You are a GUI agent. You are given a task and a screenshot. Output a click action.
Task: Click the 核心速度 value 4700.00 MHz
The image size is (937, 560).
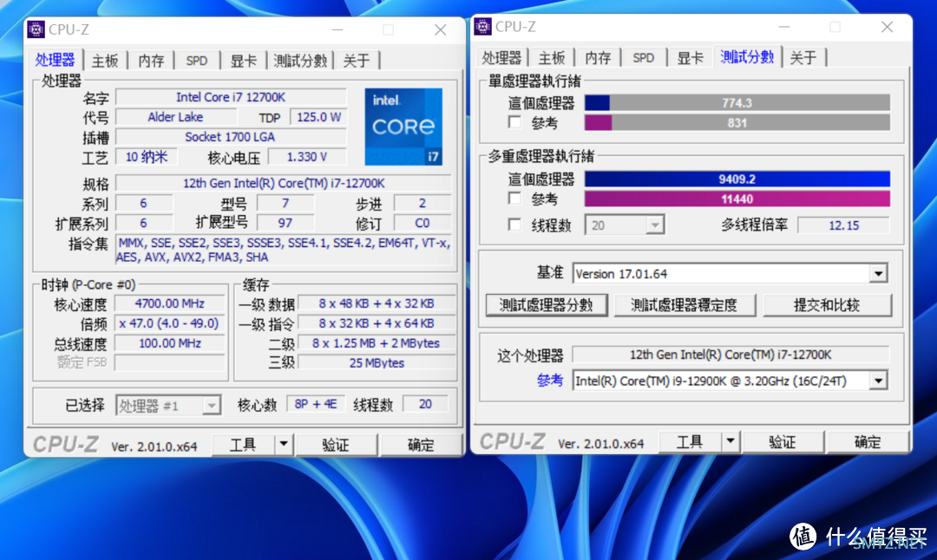point(170,303)
